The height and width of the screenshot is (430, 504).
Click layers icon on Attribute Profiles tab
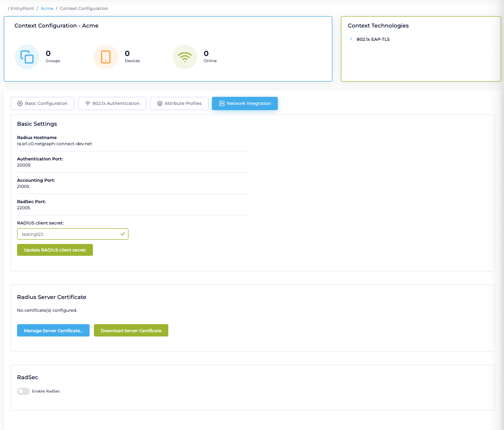click(160, 103)
